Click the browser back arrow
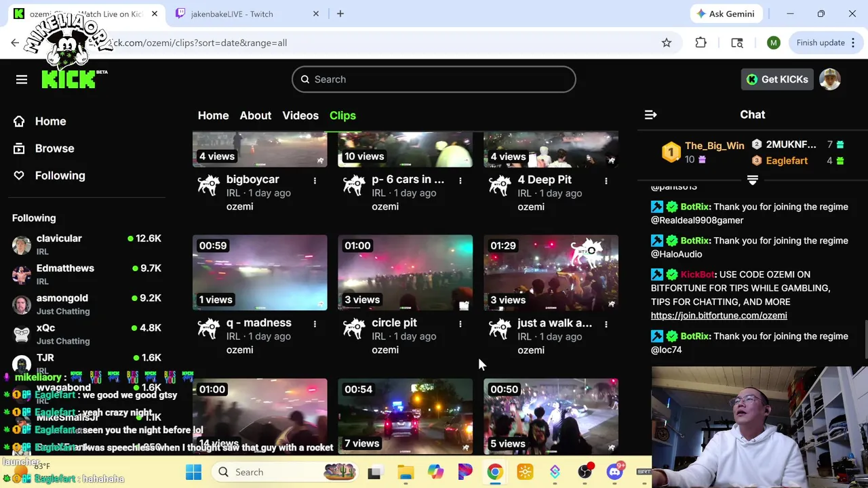This screenshot has height=488, width=868. point(15,43)
